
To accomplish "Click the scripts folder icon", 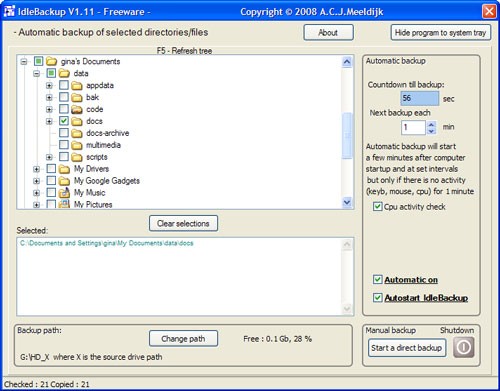I will coord(77,157).
